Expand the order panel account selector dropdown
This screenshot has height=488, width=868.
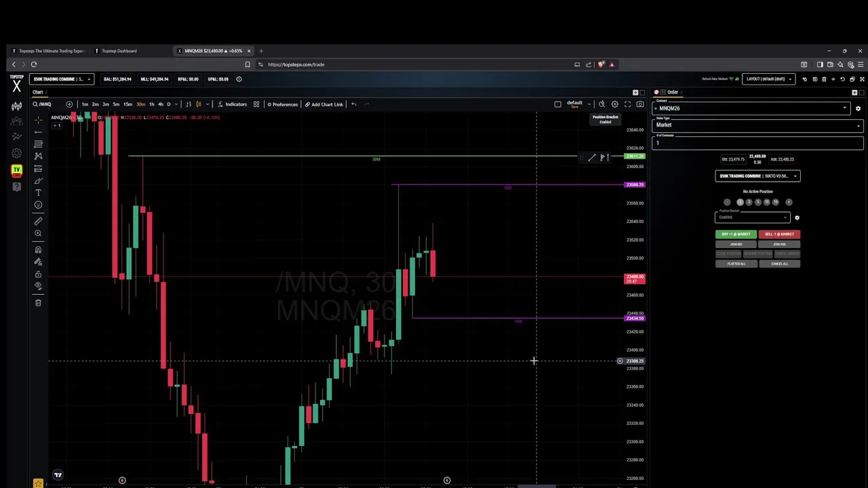pos(757,176)
